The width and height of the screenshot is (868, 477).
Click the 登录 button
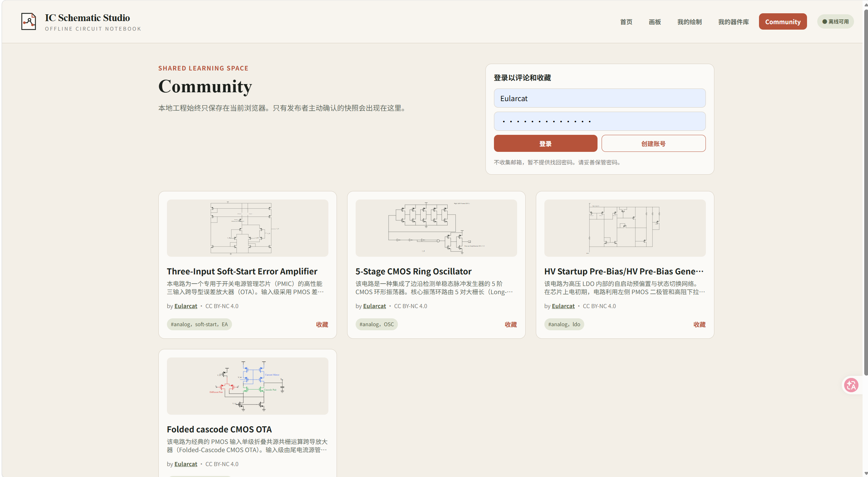pos(545,144)
